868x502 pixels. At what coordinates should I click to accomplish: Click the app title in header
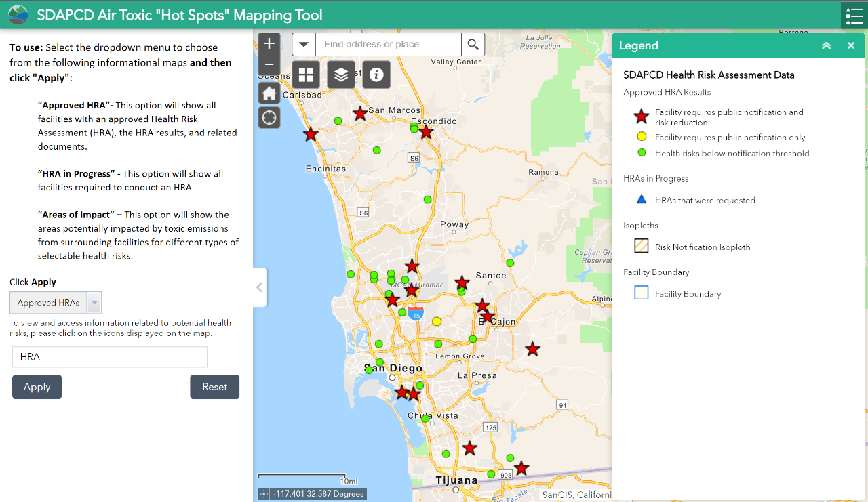(x=180, y=15)
